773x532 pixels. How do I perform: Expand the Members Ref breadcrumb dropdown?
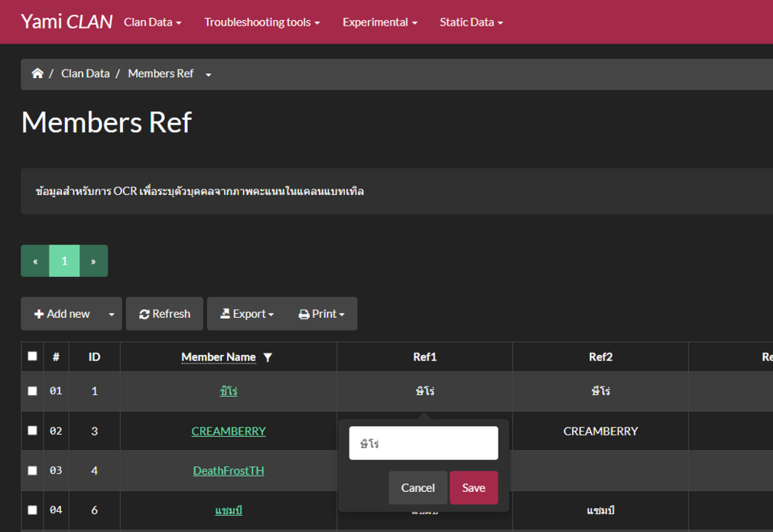(x=208, y=74)
